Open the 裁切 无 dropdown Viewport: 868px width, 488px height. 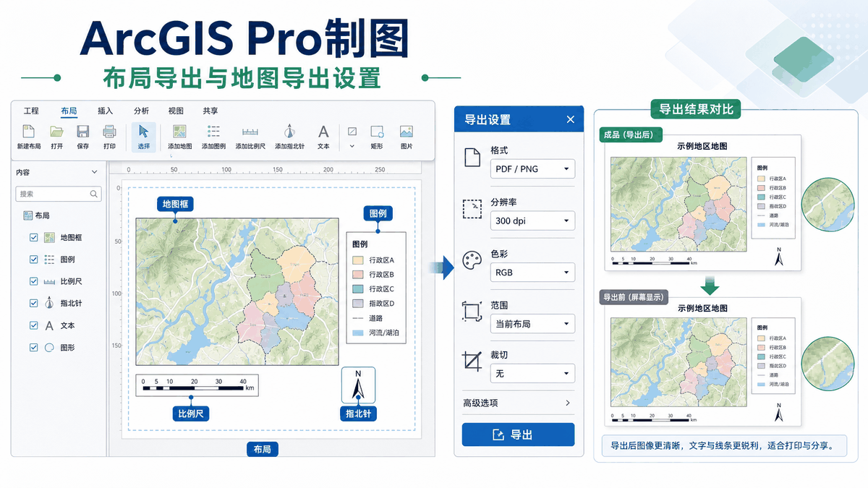pyautogui.click(x=532, y=373)
